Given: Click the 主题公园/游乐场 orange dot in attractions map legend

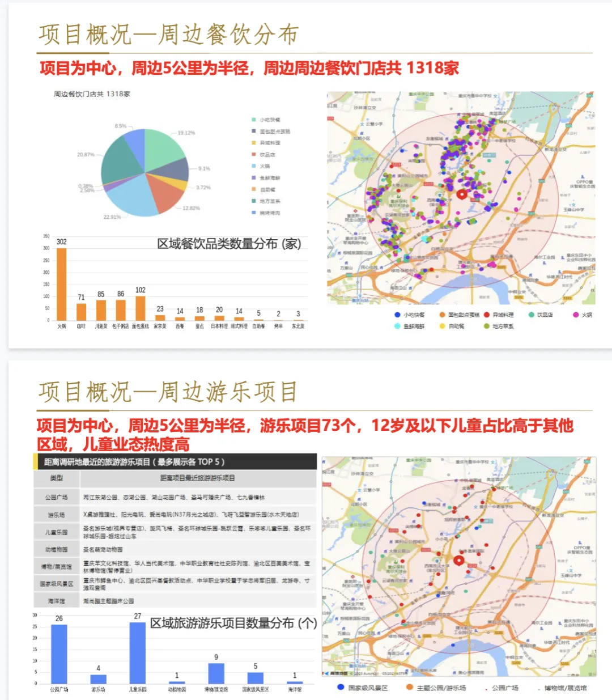Looking at the screenshot, I should point(409,687).
